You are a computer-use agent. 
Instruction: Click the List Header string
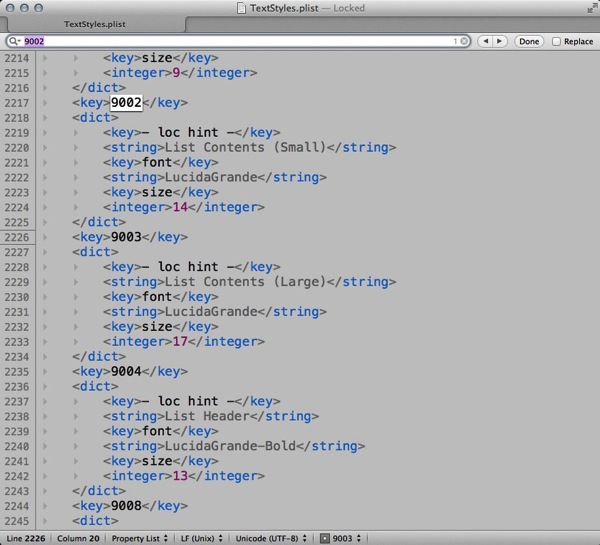coord(207,416)
